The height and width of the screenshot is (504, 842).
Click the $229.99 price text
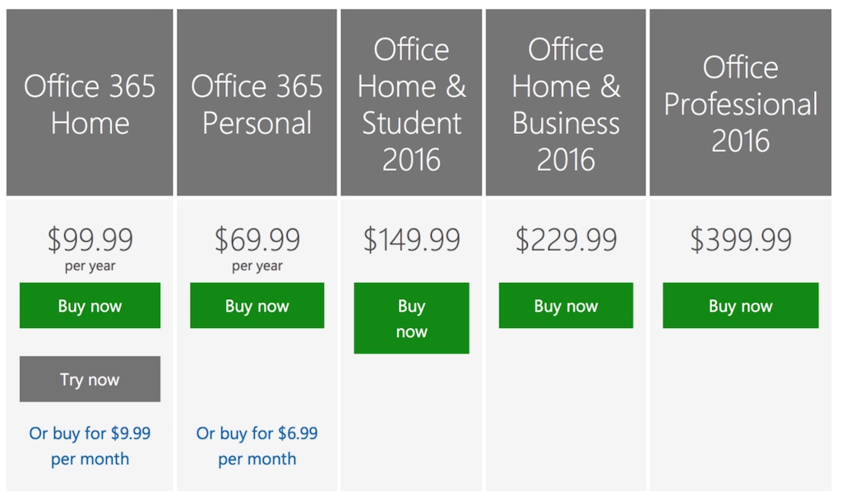click(566, 239)
